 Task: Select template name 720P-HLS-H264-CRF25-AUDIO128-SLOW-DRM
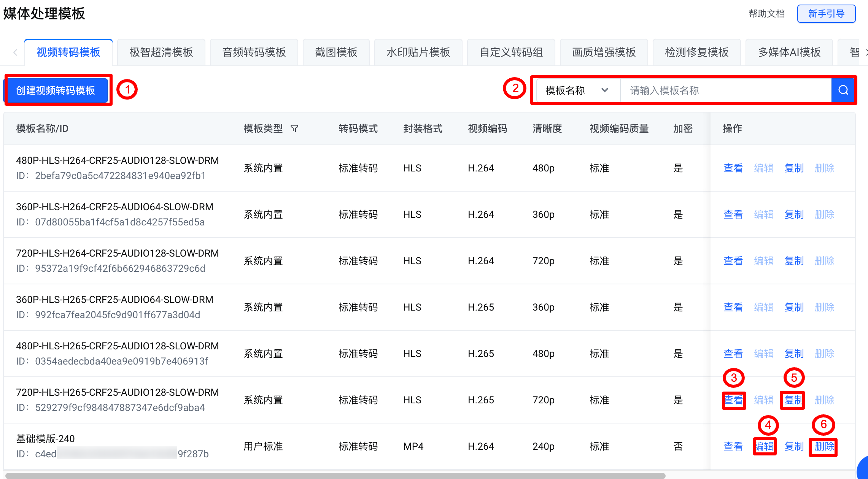coord(118,253)
